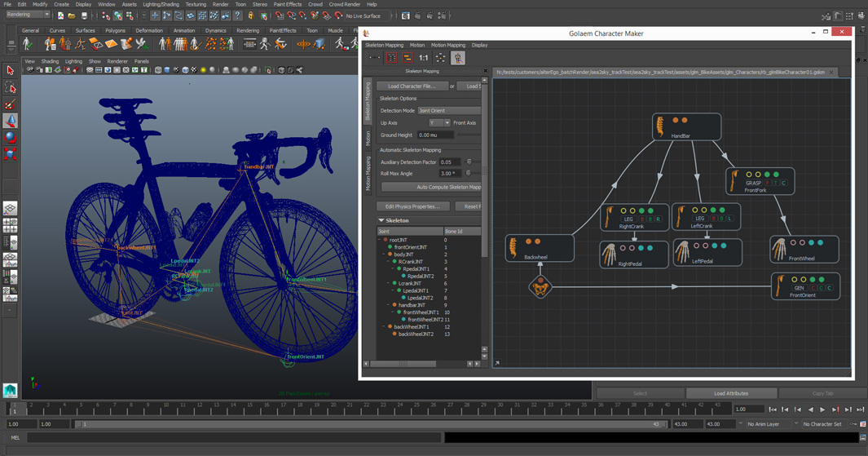Click first Golaem shelf icon with green check
The width and height of the screenshot is (868, 456).
(x=27, y=44)
